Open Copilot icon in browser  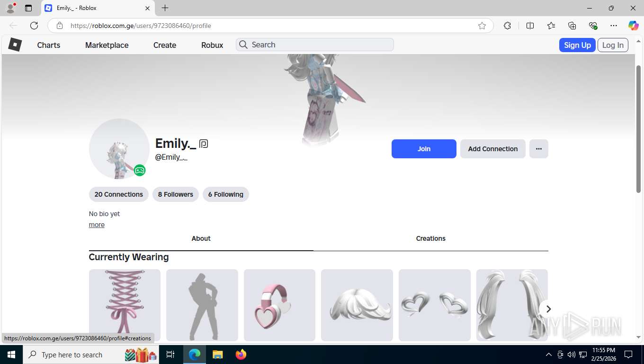(633, 26)
